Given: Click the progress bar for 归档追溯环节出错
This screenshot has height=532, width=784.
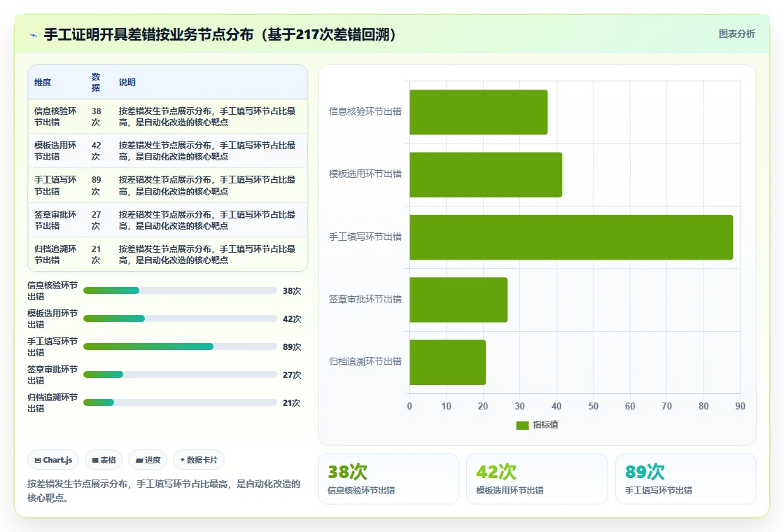Looking at the screenshot, I should [x=180, y=402].
